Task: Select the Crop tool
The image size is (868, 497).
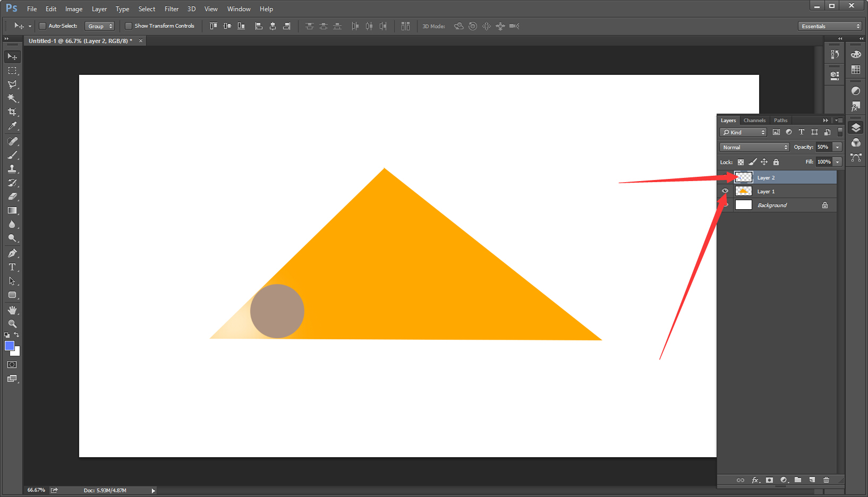Action: coord(12,112)
